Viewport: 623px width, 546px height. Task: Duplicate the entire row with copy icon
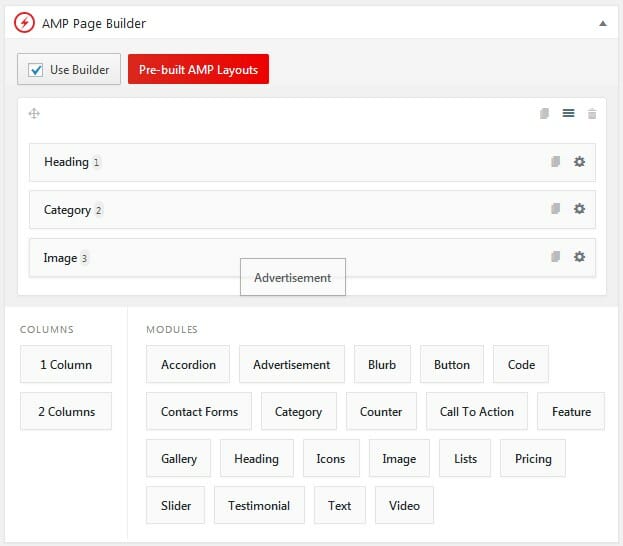click(544, 114)
